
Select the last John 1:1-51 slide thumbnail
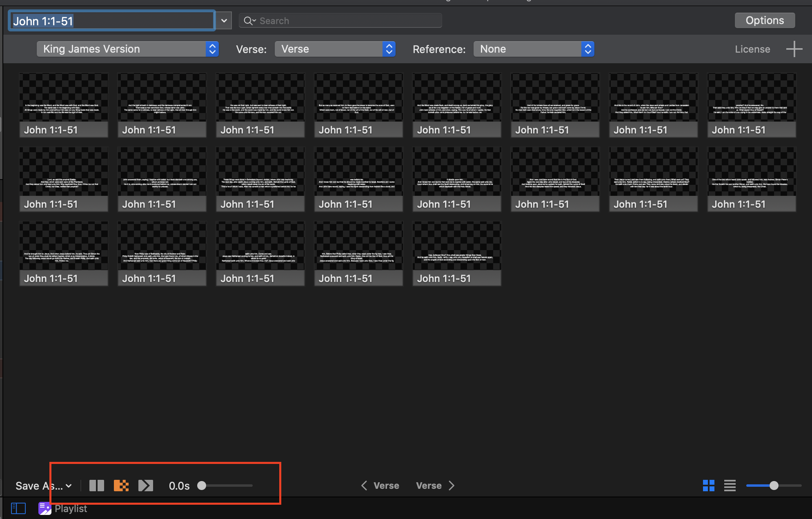coord(457,254)
